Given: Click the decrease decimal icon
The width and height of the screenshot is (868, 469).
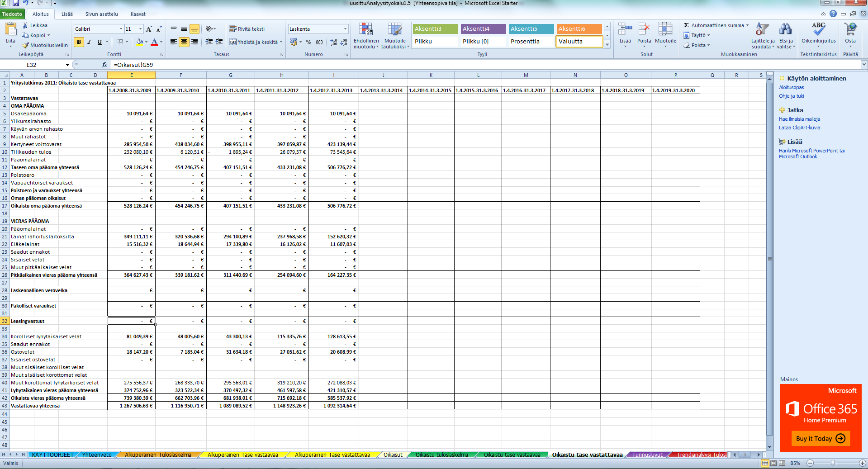Looking at the screenshot, I should click(x=344, y=42).
